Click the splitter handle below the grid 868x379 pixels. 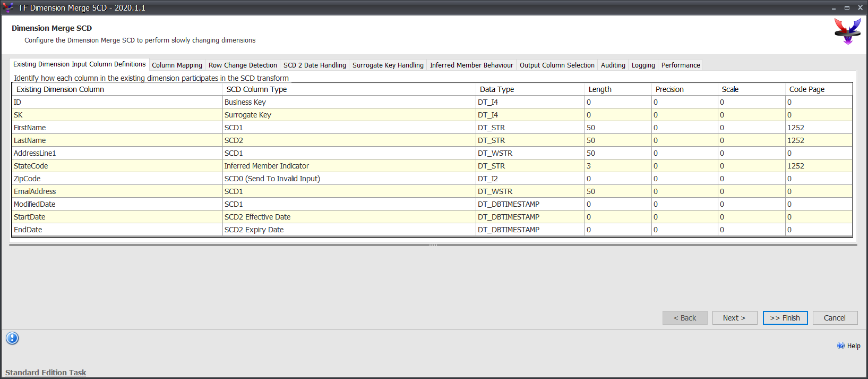click(433, 245)
